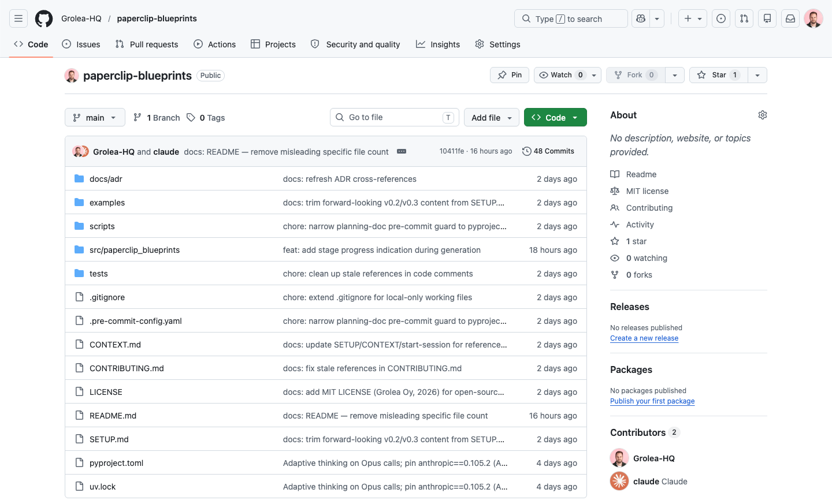Open notifications inbox icon
The image size is (832, 504).
click(790, 18)
